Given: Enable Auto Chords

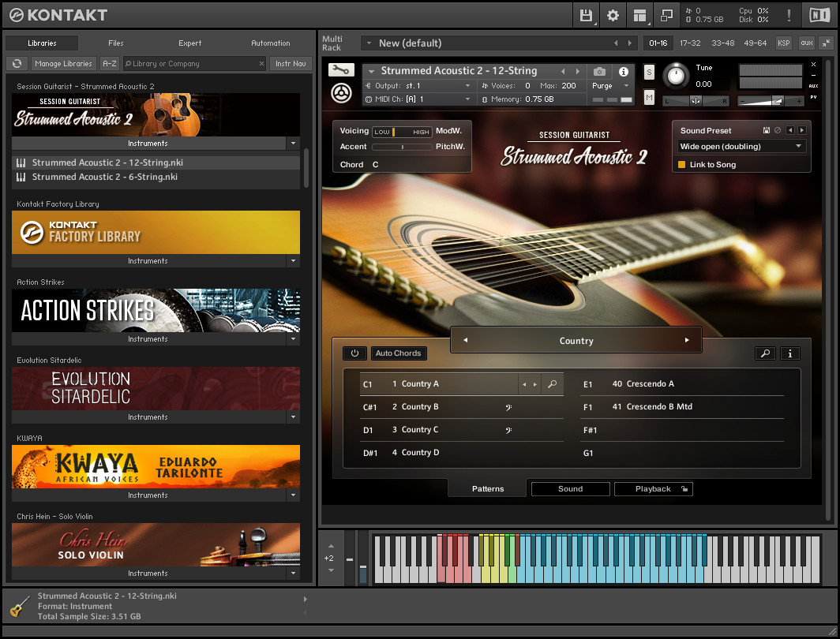Looking at the screenshot, I should pyautogui.click(x=398, y=353).
